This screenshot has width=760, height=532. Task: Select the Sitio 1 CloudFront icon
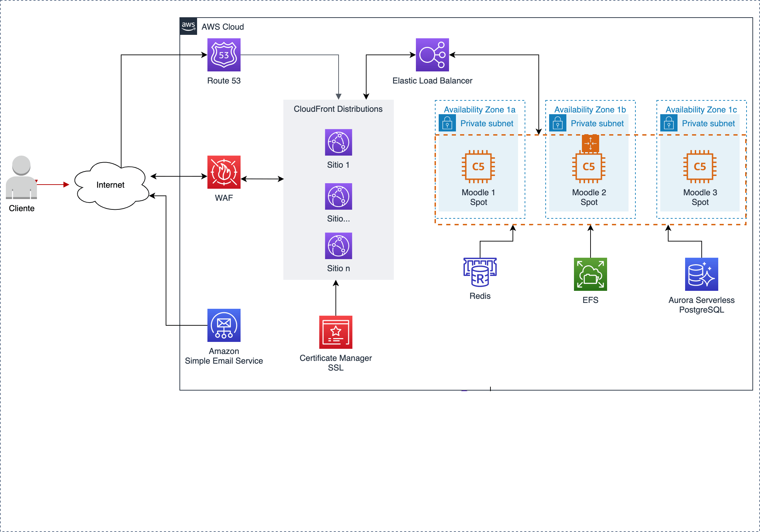coord(338,142)
